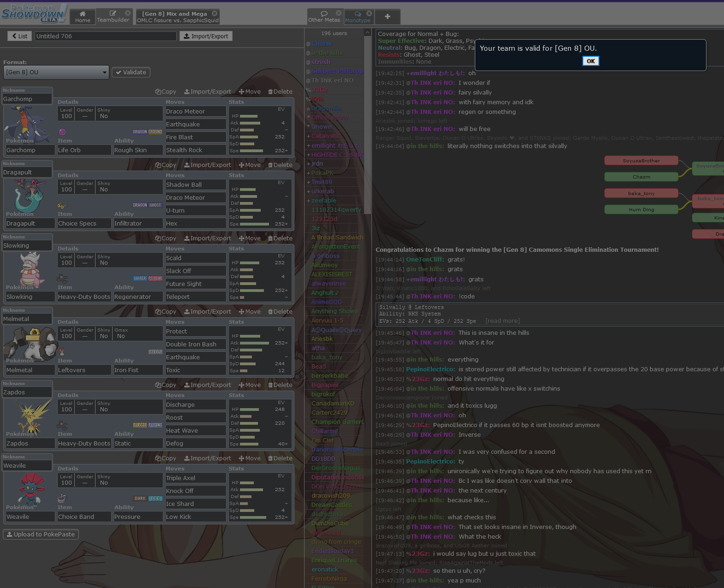The height and width of the screenshot is (588, 724).
Task: Change Melmetal's Double Iron Bash move
Action: click(x=196, y=344)
